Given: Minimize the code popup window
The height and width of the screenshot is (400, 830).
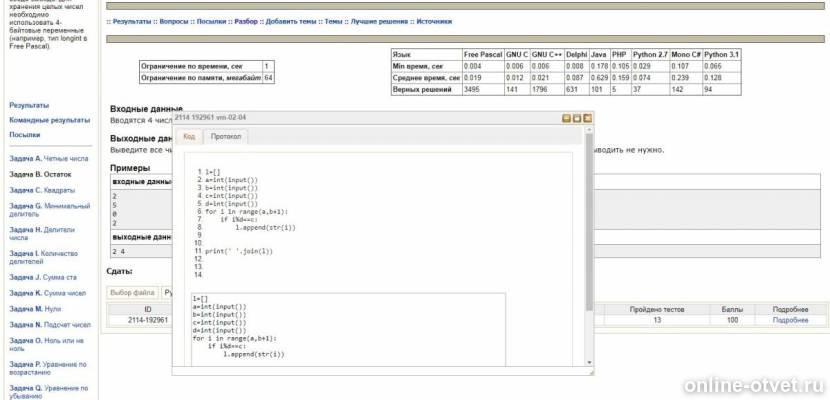Looking at the screenshot, I should coord(565,118).
